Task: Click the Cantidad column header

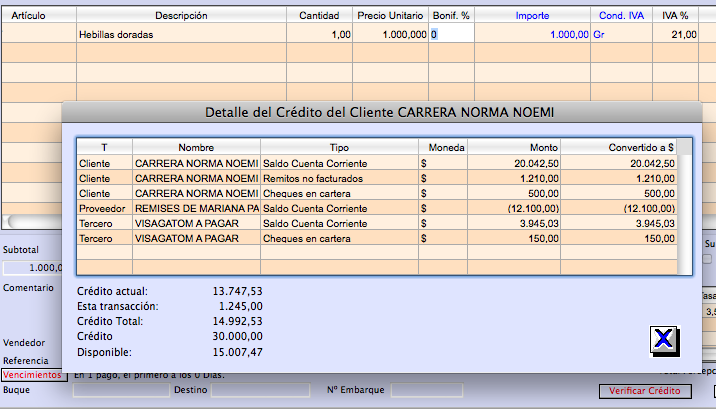Action: [x=319, y=16]
